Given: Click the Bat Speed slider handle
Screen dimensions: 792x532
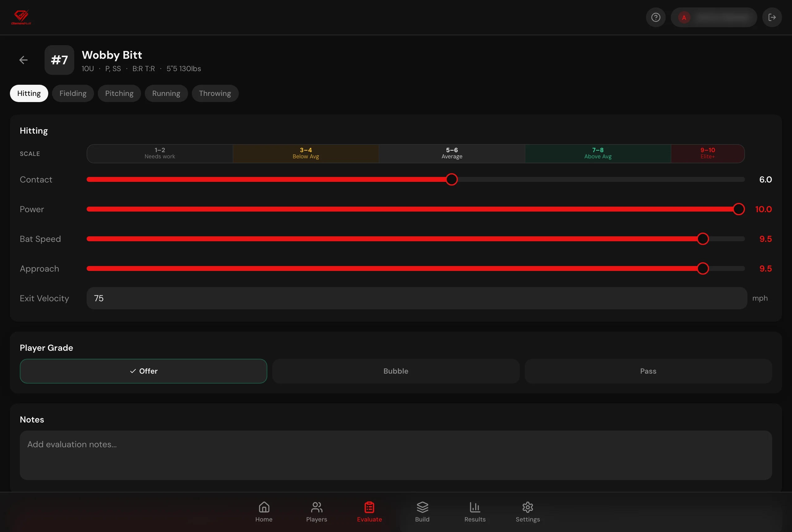Looking at the screenshot, I should (703, 239).
